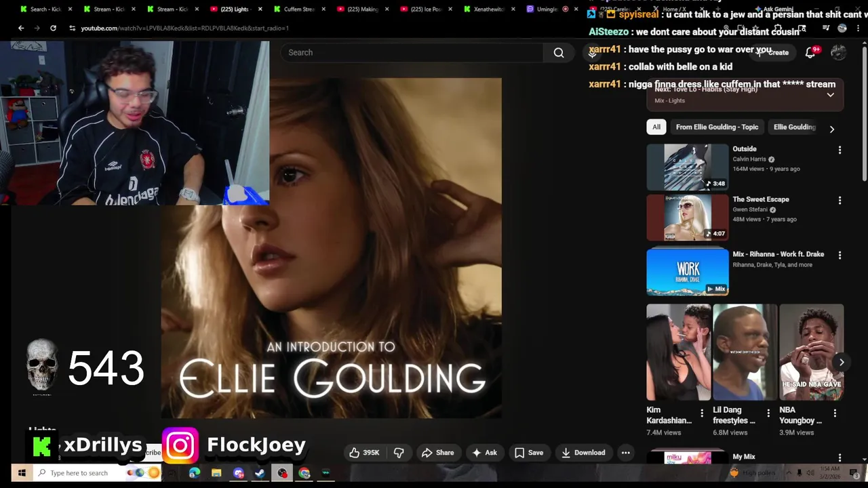The height and width of the screenshot is (488, 868).
Task: Open options for NBA Youngboy short
Action: (x=835, y=413)
